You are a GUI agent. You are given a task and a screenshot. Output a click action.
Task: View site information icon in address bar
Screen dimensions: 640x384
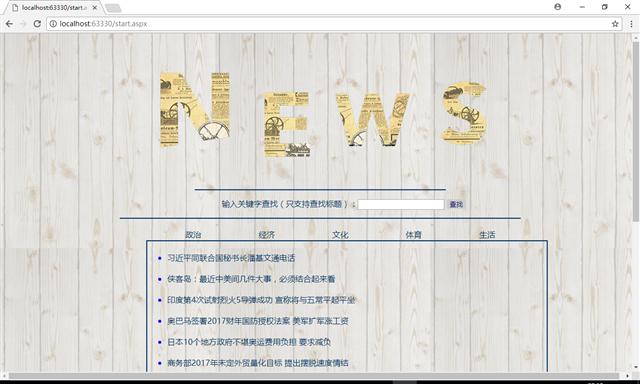coord(53,24)
